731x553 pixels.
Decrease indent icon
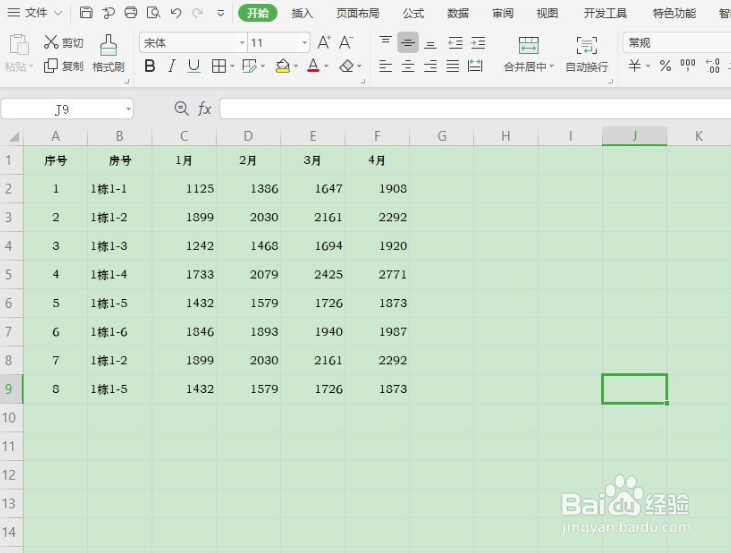[x=455, y=43]
